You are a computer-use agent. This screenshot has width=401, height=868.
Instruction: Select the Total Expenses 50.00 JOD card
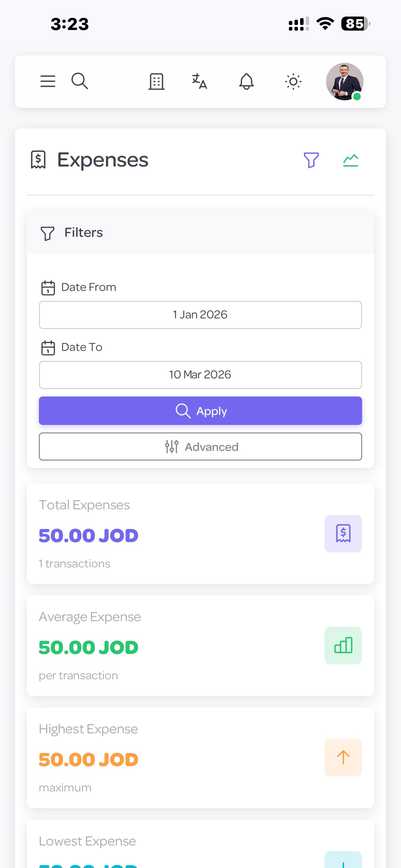(200, 533)
